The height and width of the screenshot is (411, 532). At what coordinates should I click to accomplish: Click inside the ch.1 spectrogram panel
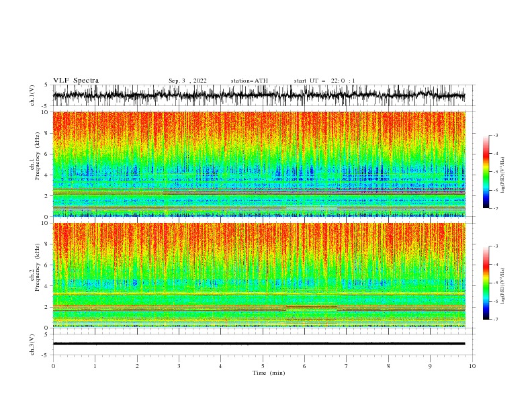[259, 164]
